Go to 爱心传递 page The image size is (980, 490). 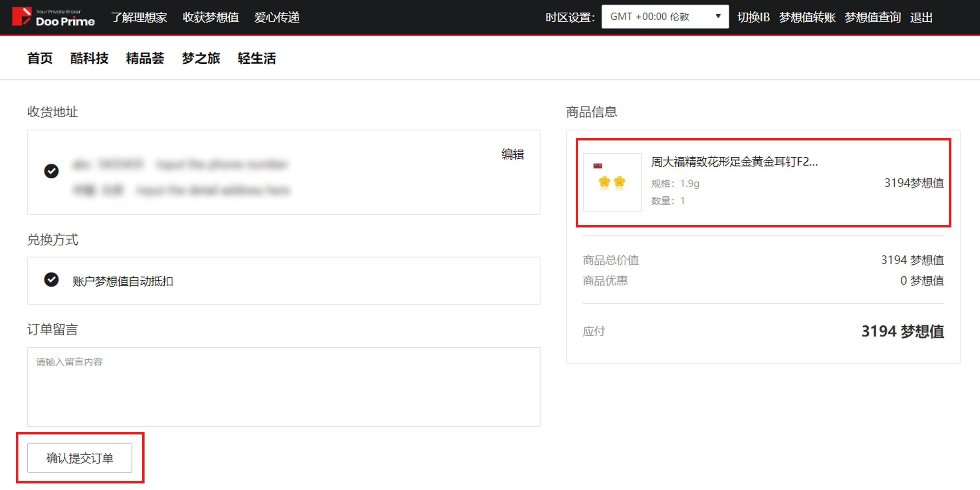click(x=277, y=18)
